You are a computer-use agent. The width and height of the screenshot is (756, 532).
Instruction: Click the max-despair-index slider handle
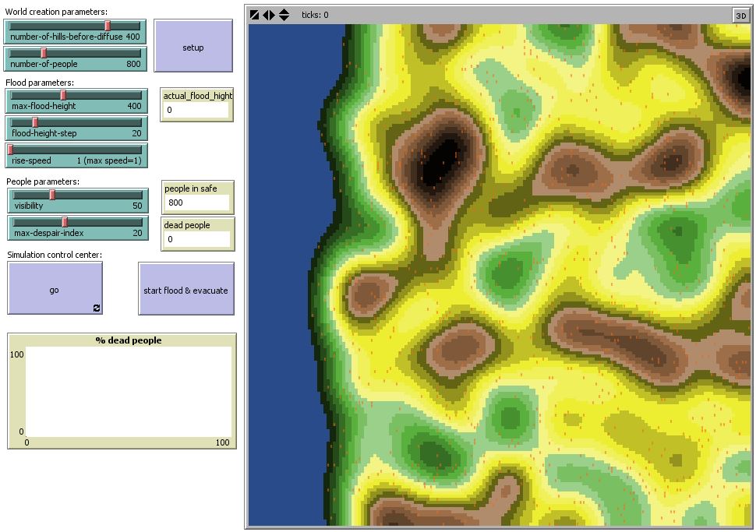pyautogui.click(x=65, y=222)
